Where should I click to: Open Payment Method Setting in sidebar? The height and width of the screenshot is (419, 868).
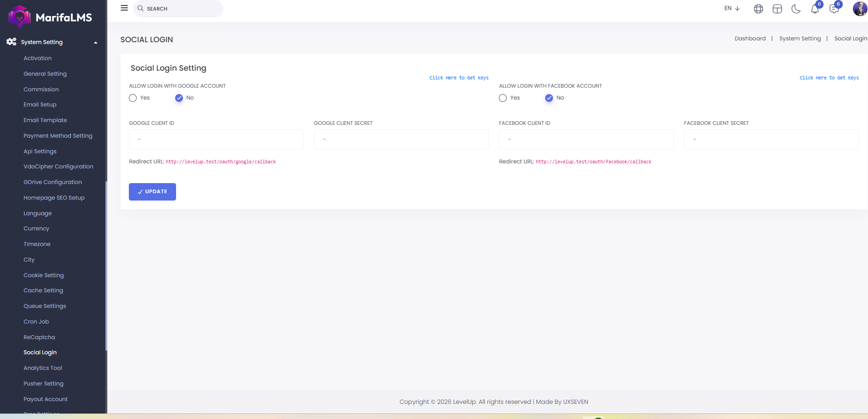coord(58,136)
